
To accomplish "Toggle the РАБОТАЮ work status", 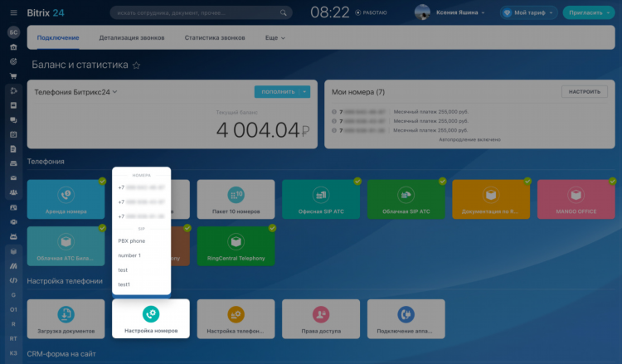I will point(371,12).
